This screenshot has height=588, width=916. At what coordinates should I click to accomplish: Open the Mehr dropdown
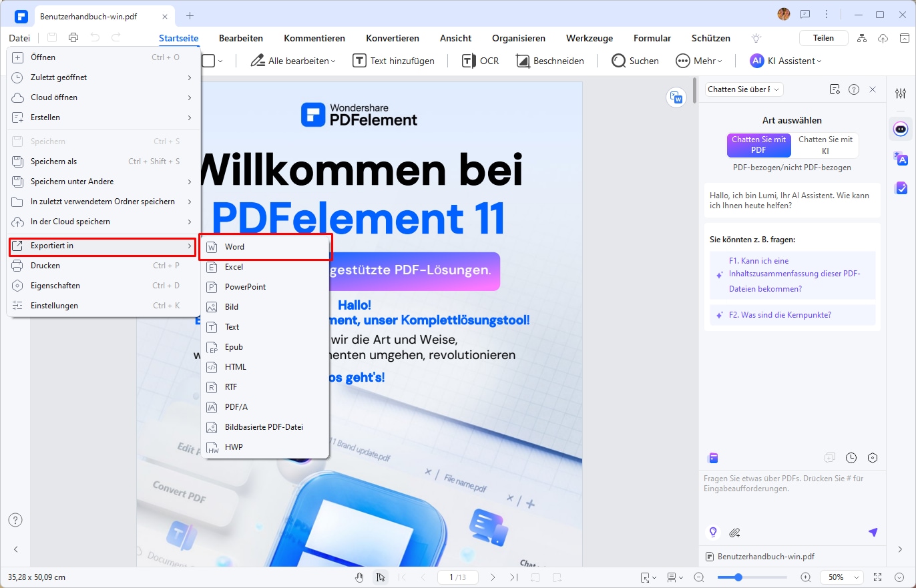699,61
